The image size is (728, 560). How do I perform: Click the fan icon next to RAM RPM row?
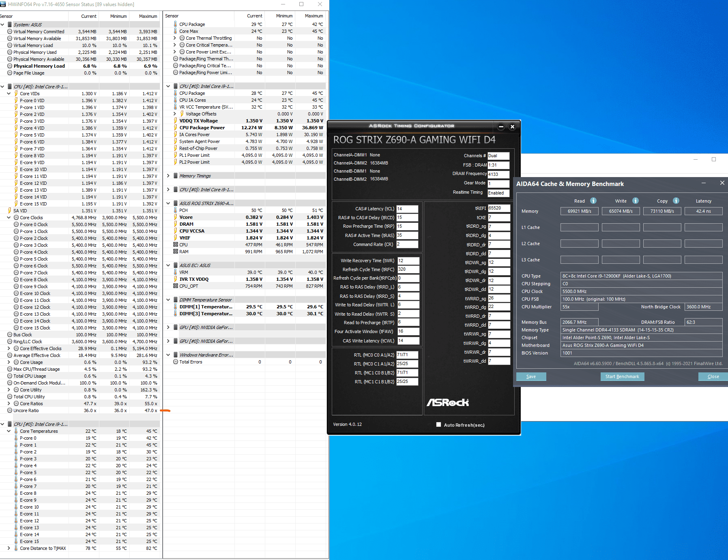click(176, 252)
